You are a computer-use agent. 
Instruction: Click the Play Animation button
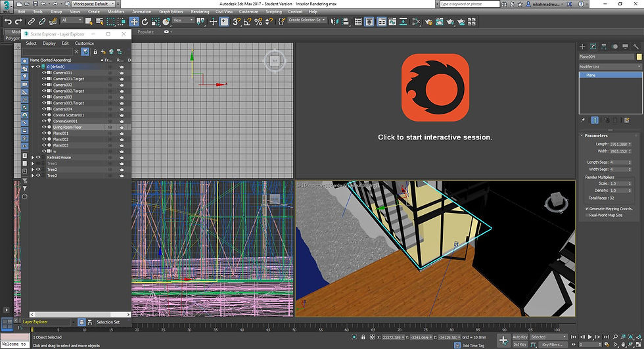pyautogui.click(x=590, y=337)
